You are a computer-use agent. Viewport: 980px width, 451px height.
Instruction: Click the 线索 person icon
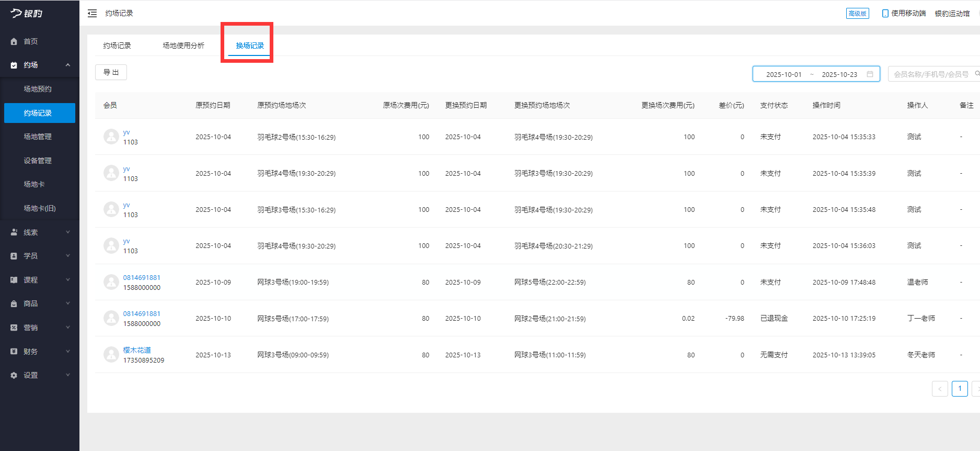tap(14, 232)
